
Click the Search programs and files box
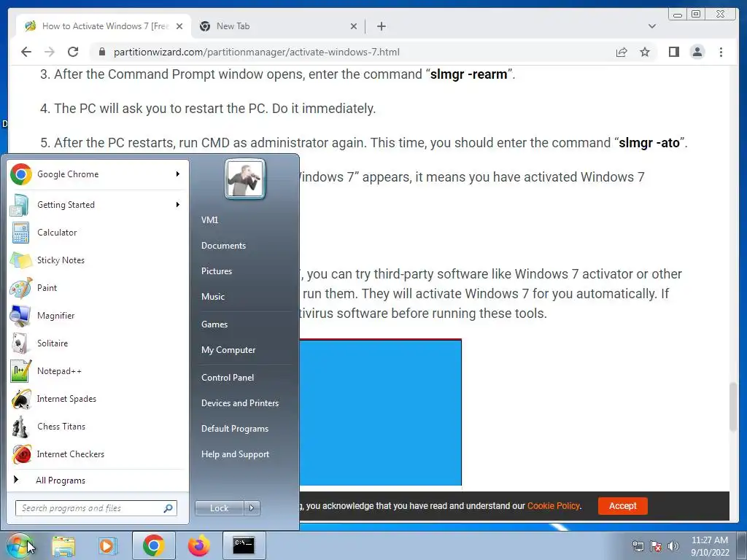point(96,508)
